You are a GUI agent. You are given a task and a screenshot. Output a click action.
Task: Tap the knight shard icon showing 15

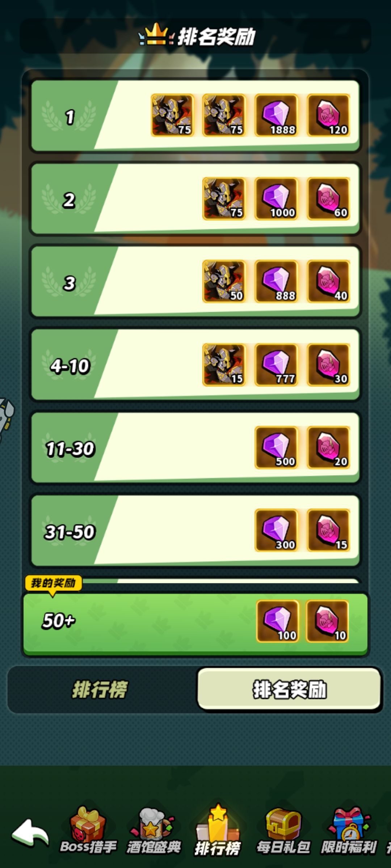(x=224, y=365)
